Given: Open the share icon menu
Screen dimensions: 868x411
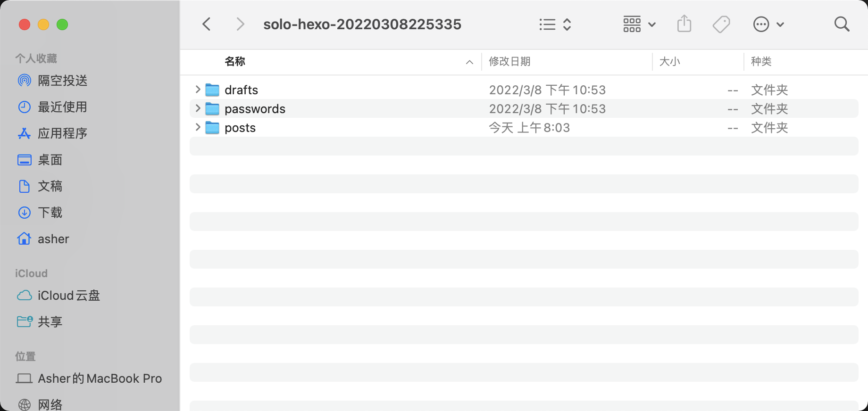Looking at the screenshot, I should click(x=684, y=24).
